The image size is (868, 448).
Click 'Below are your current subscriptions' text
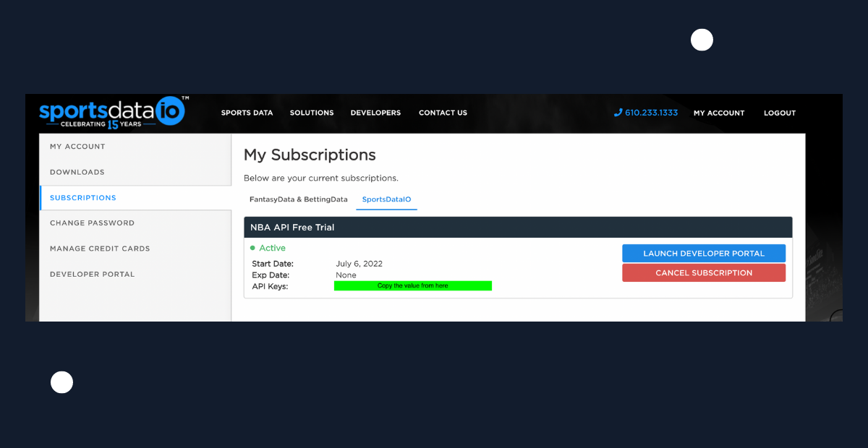[321, 178]
